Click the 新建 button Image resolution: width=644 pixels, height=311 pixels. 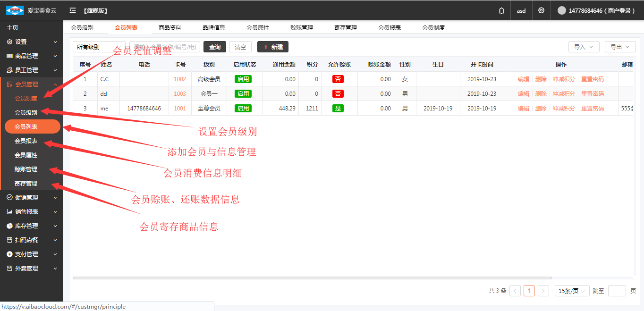coord(272,47)
